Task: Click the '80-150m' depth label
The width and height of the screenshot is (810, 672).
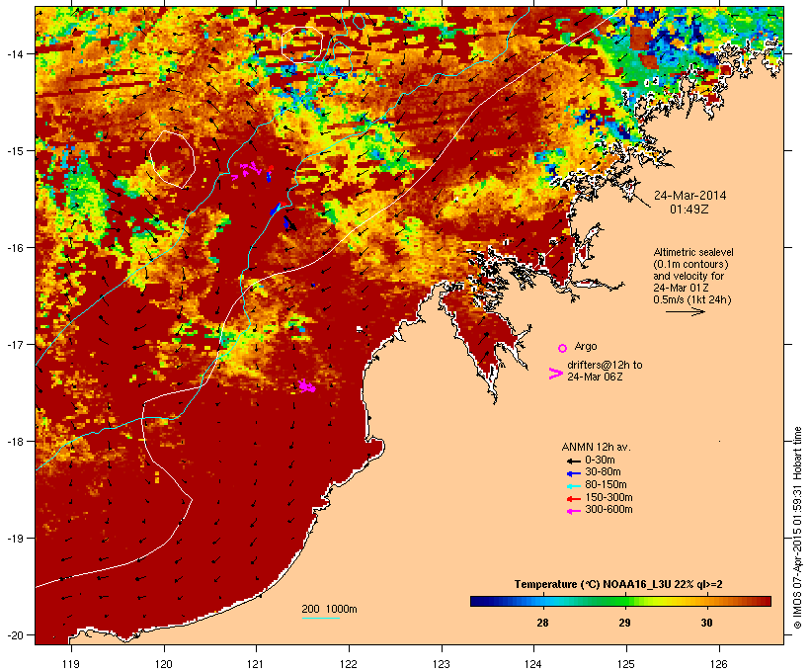Action: click(606, 485)
